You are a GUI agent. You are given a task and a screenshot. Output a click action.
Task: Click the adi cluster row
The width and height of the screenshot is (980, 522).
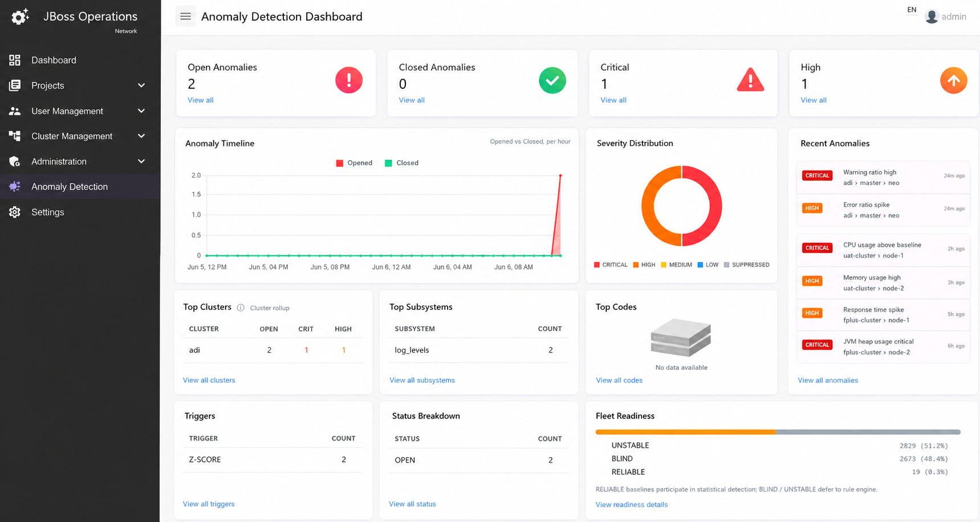[273, 350]
